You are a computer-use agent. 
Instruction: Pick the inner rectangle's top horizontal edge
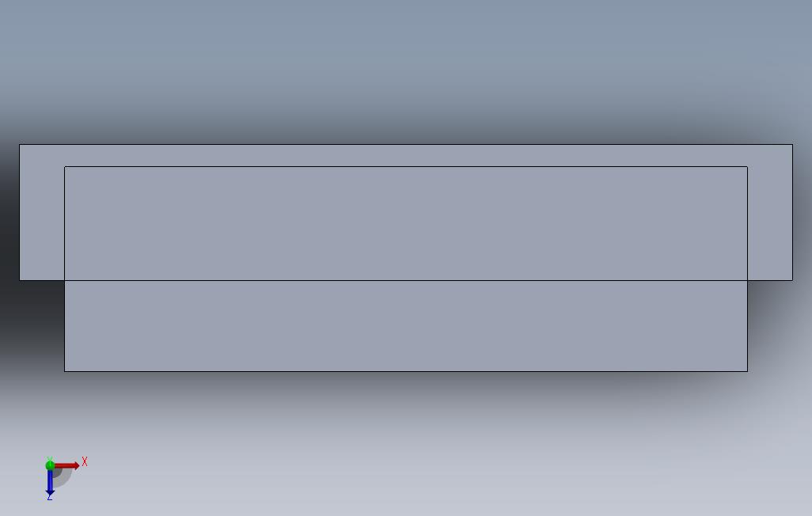[406, 166]
